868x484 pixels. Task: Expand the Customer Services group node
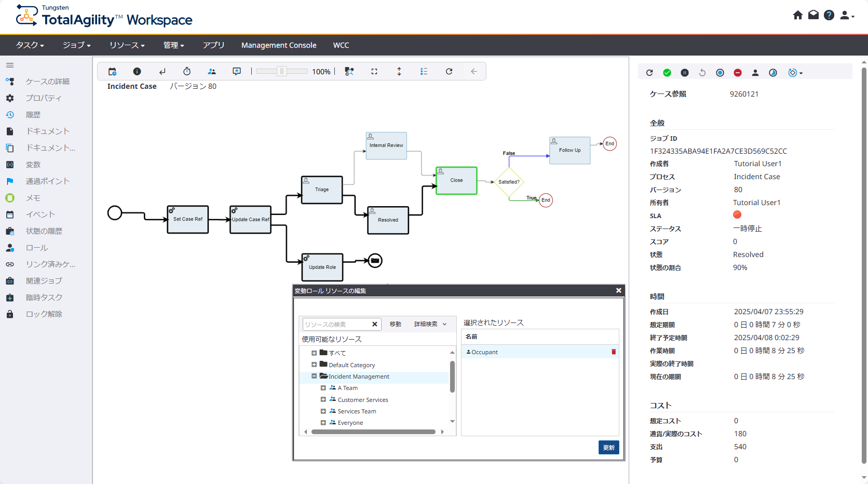tap(323, 400)
